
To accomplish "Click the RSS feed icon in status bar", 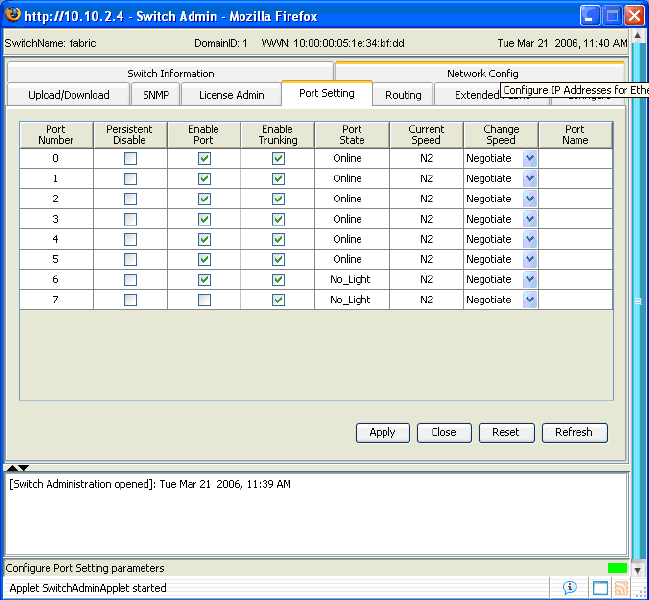I will click(621, 588).
